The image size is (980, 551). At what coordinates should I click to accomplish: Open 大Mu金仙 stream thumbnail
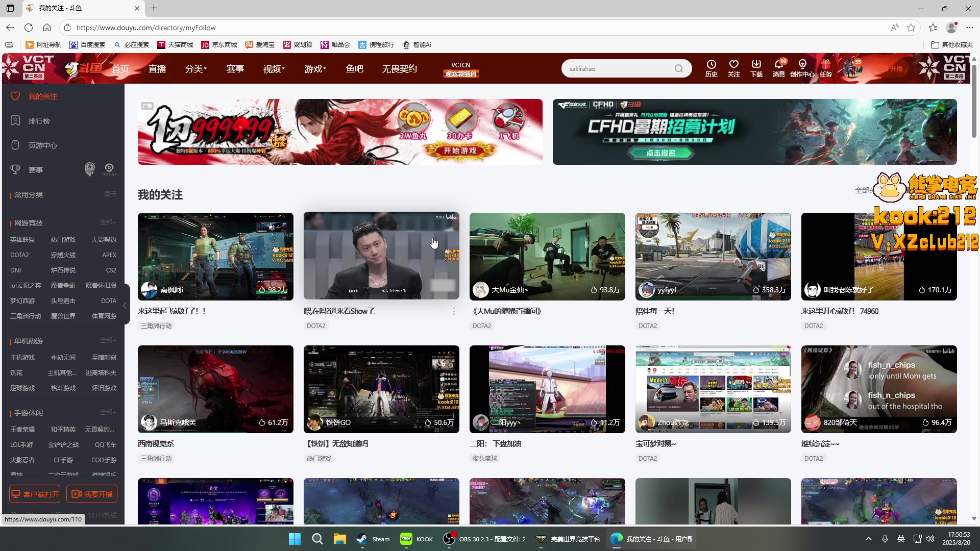coord(547,256)
